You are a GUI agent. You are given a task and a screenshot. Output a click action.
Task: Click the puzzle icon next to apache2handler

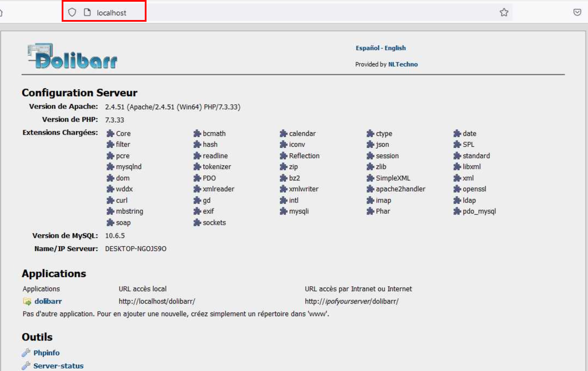(x=370, y=189)
